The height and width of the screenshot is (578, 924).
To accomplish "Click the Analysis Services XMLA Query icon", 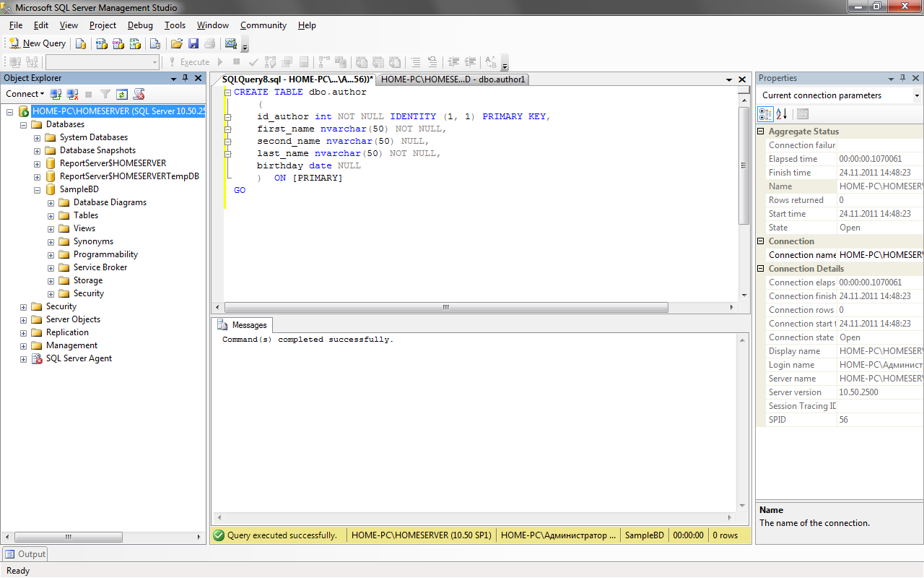I will point(135,43).
